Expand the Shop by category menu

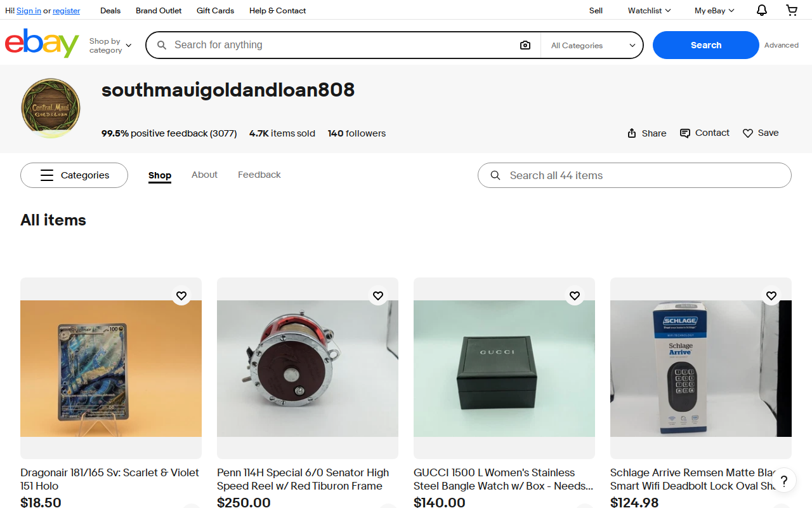[x=110, y=46]
